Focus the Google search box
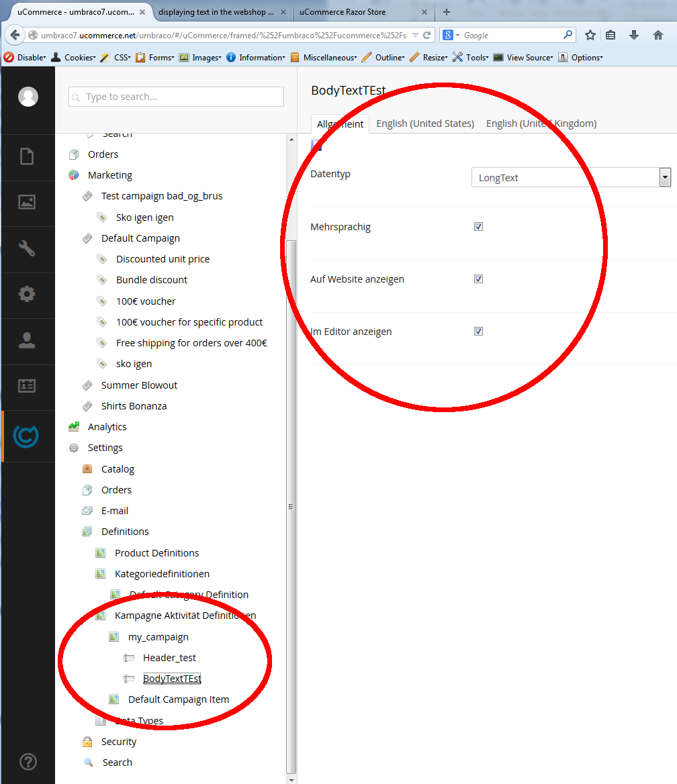 510,35
